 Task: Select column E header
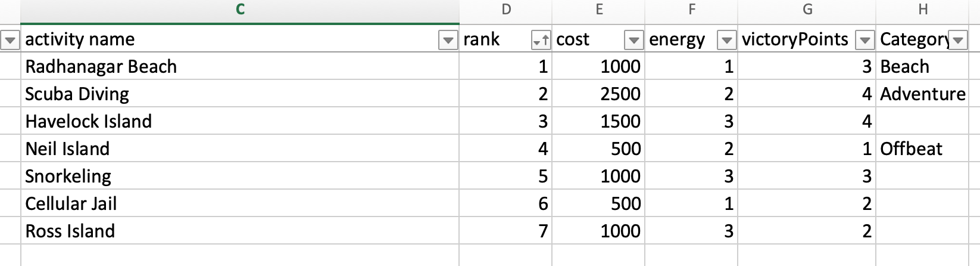[599, 9]
